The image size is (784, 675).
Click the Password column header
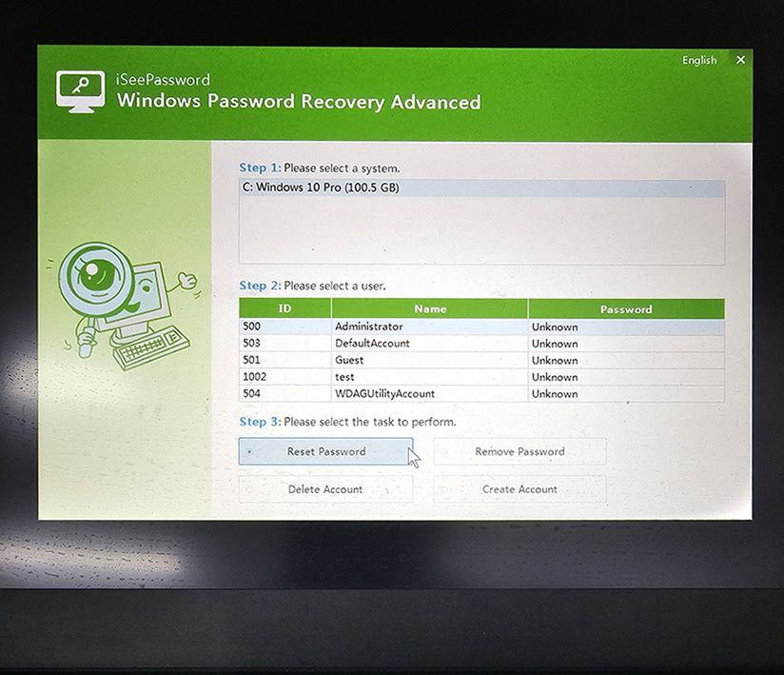[626, 309]
